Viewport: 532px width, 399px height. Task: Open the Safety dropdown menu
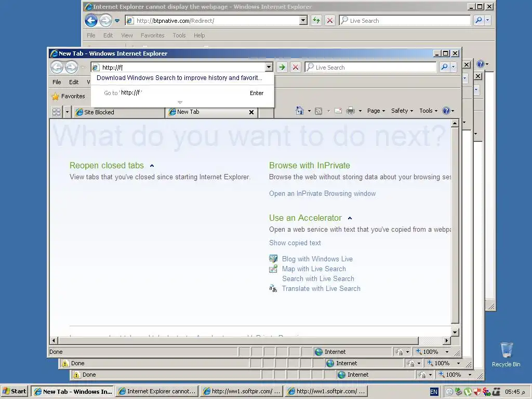(402, 111)
